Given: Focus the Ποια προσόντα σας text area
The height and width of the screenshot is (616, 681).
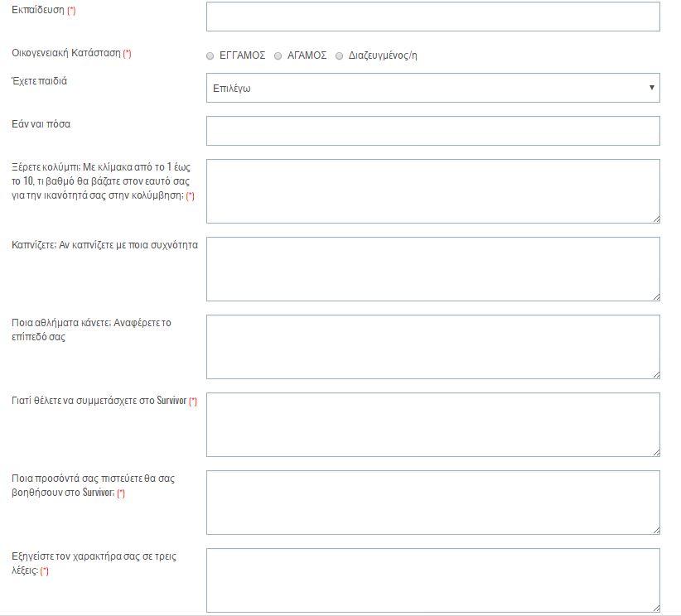Looking at the screenshot, I should (432, 503).
